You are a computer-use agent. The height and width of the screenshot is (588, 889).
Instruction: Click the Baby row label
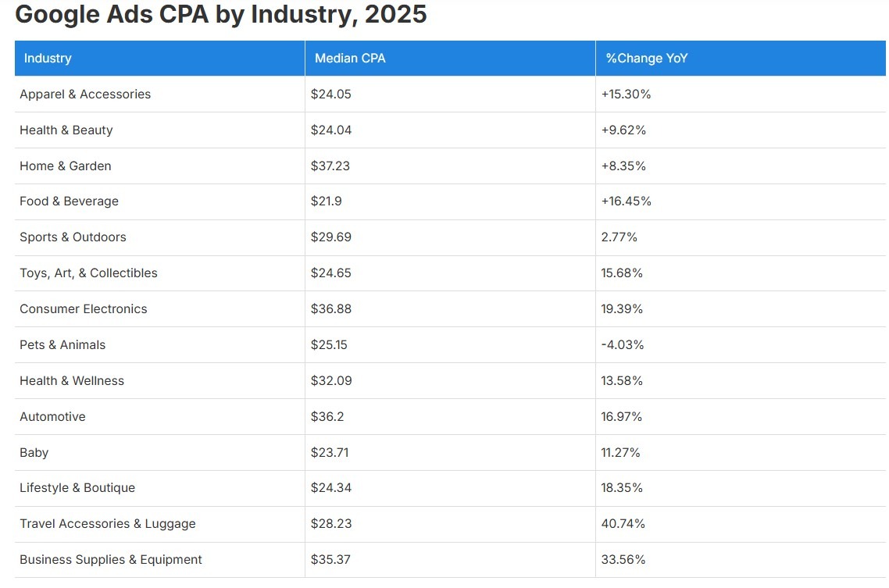tap(34, 453)
